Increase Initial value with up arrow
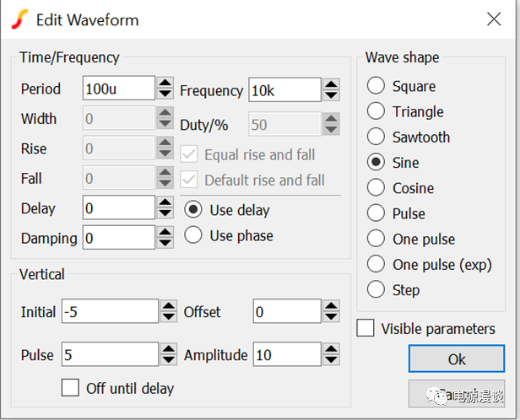This screenshot has height=420, width=520. pyautogui.click(x=169, y=306)
